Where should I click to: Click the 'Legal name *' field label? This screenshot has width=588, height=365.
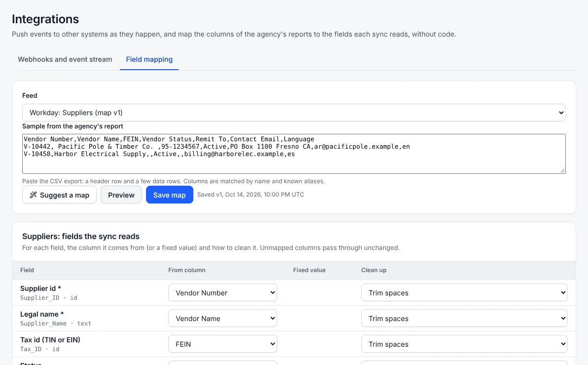(x=42, y=314)
